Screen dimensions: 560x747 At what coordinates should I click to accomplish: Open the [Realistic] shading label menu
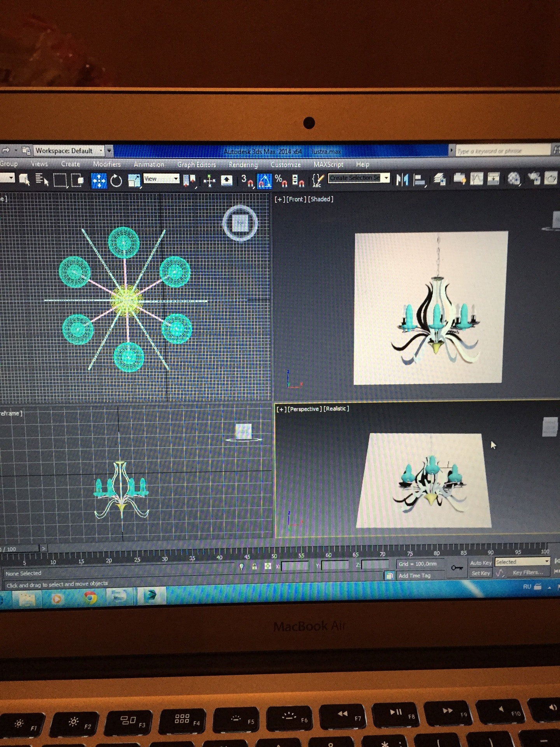(336, 409)
